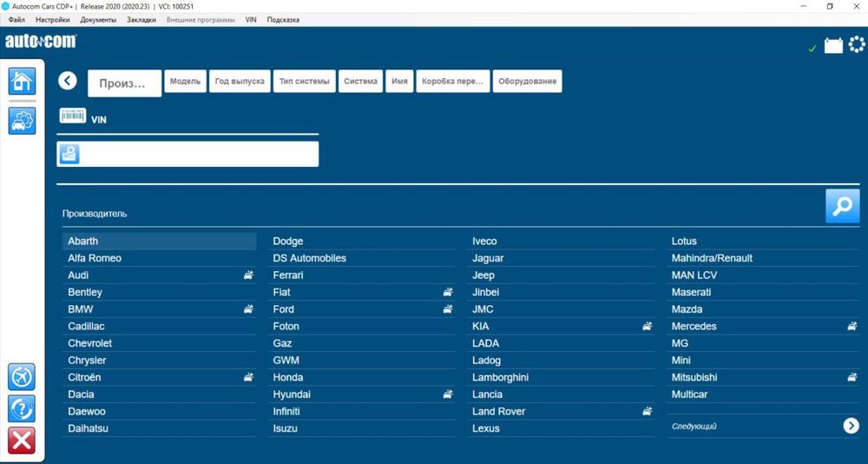Click the car icon beside Ford
The width and height of the screenshot is (868, 464).
click(448, 308)
